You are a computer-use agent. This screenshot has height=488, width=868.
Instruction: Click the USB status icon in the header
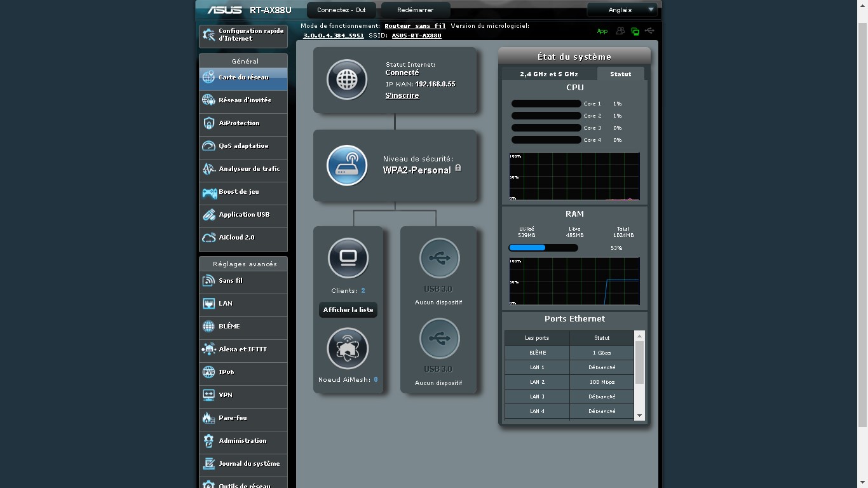point(649,30)
